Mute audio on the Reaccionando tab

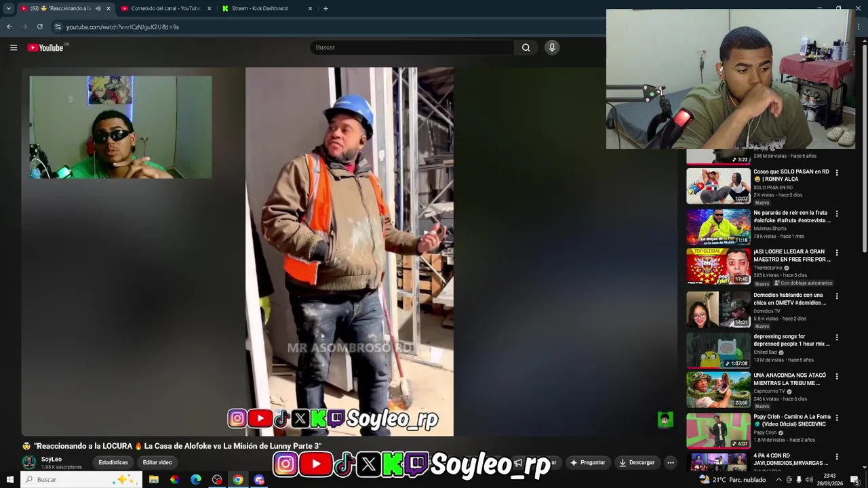(98, 8)
